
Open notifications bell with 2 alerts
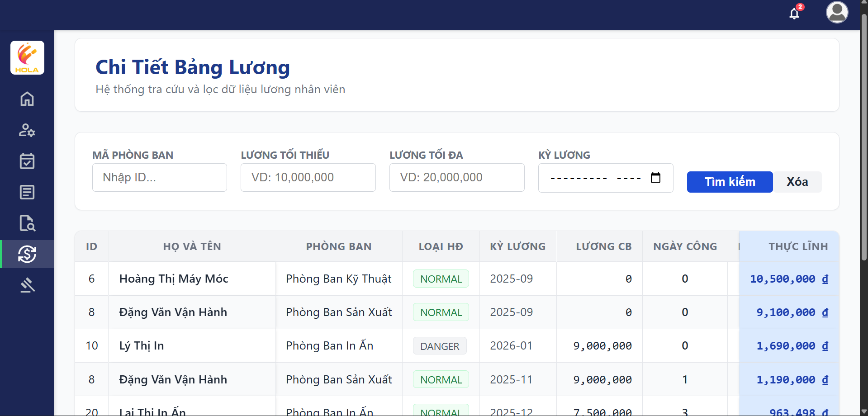click(x=794, y=13)
